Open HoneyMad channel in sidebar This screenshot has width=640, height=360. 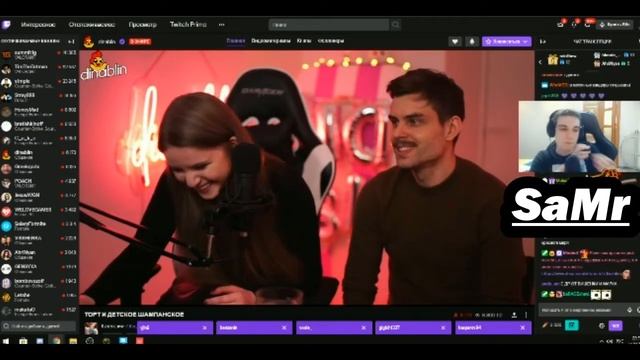pos(39,111)
